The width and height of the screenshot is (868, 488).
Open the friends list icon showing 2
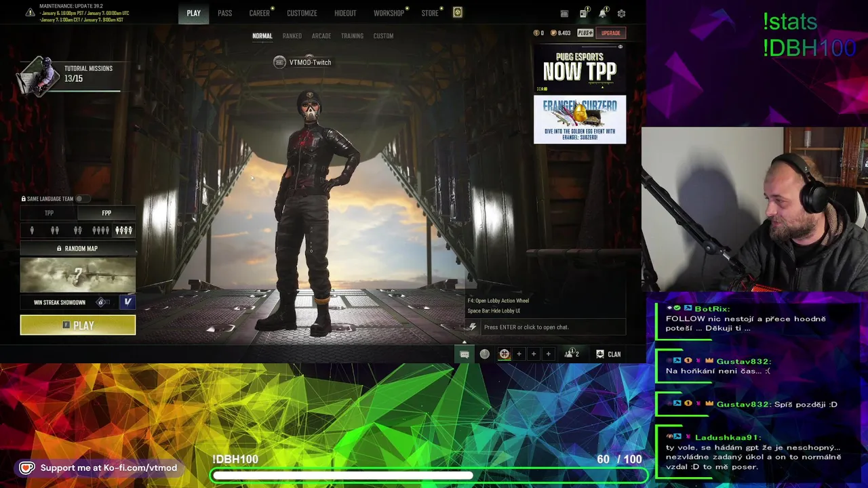pos(572,354)
